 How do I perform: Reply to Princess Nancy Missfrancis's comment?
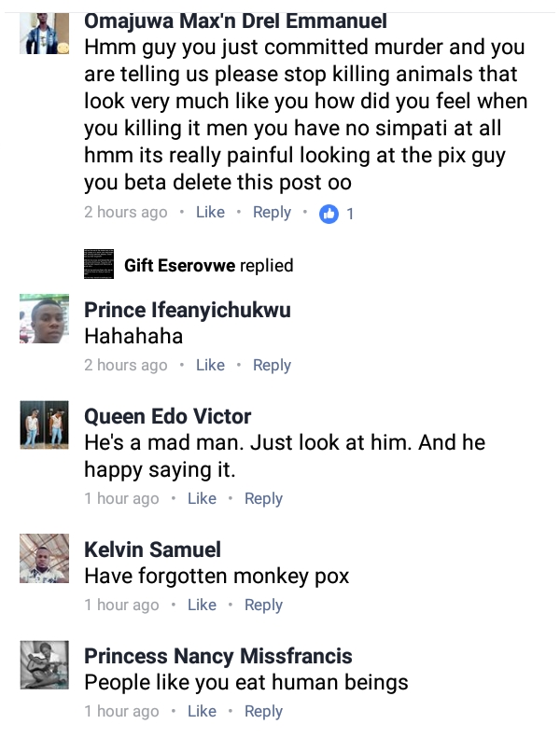(x=263, y=711)
